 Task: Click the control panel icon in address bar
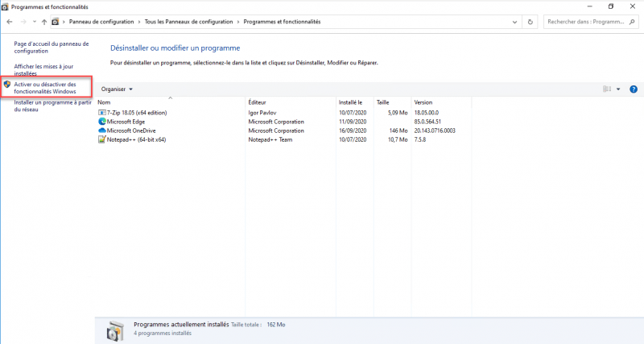pyautogui.click(x=55, y=22)
